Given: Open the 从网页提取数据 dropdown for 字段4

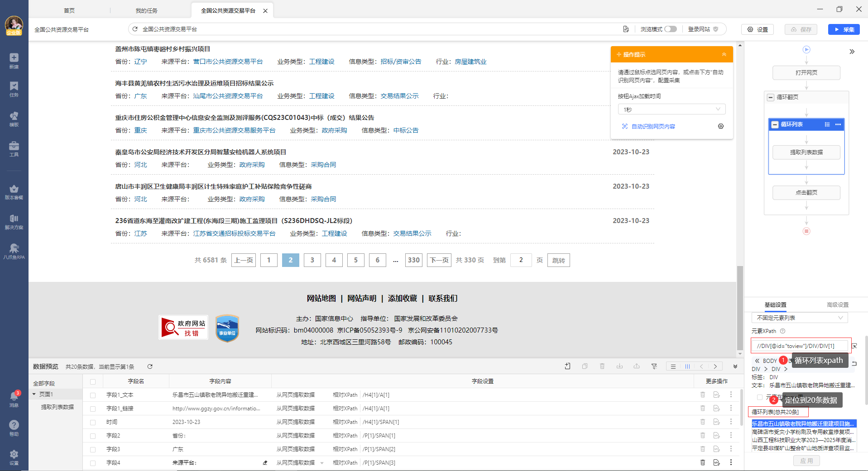Looking at the screenshot, I should [x=322, y=463].
